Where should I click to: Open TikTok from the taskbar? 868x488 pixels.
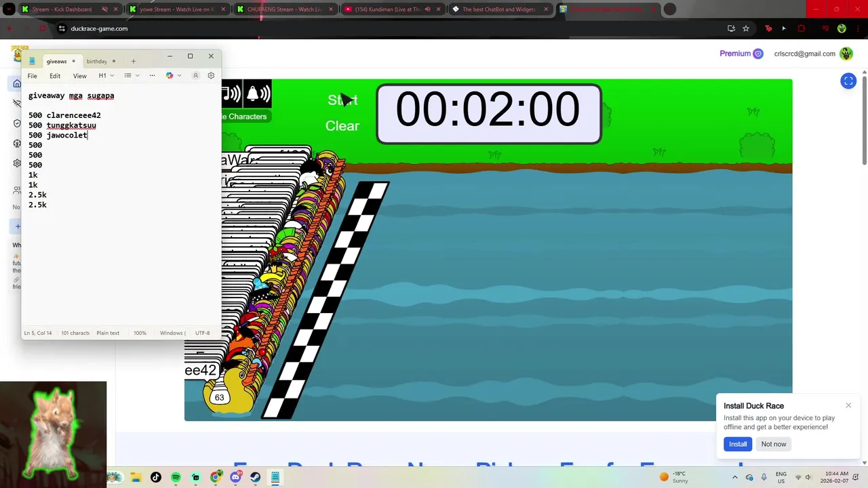pyautogui.click(x=156, y=477)
